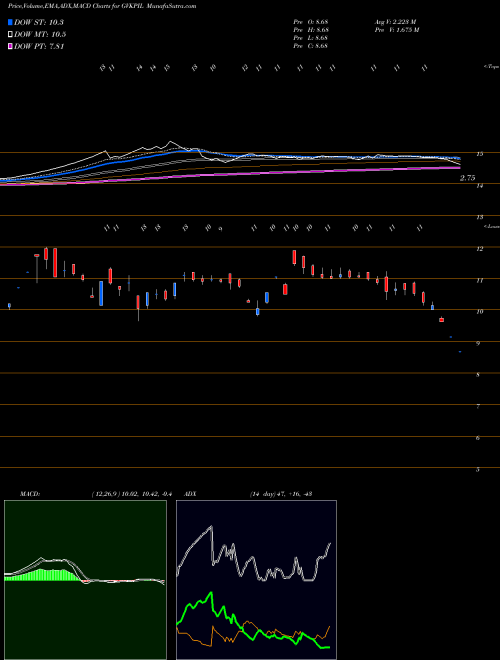The height and width of the screenshot is (660, 500).
Task: Click the blue DOW ST legend swatch
Action: pos(10,22)
